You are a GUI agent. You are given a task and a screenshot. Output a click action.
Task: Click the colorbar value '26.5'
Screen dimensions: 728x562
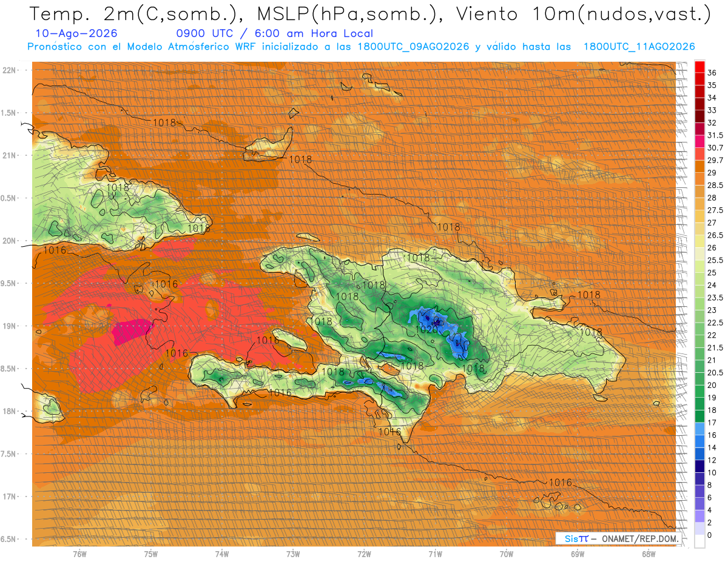pos(715,235)
